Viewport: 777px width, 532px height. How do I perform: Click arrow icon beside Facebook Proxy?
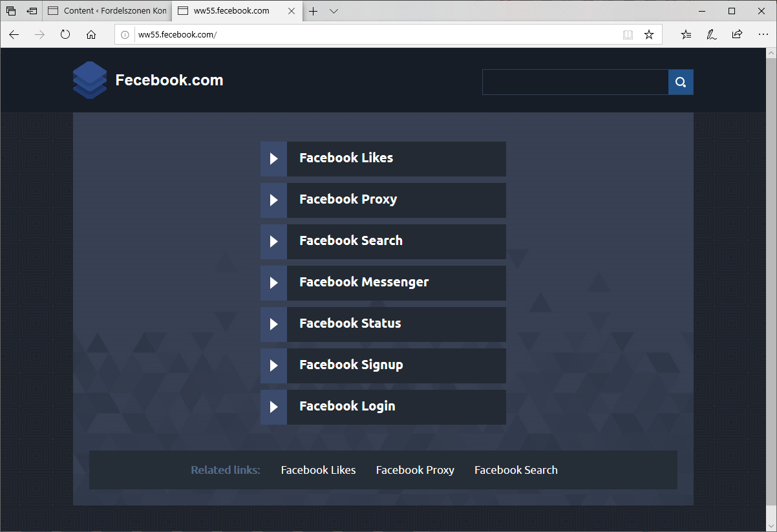click(273, 200)
